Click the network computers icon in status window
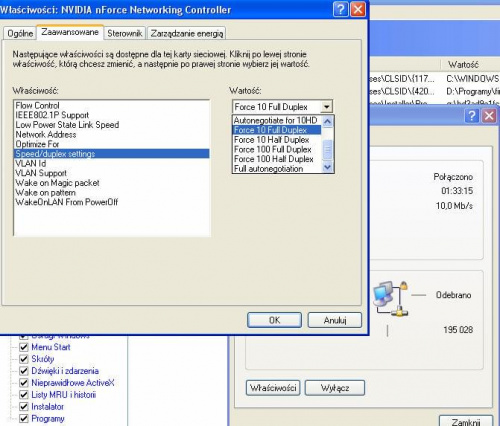 [391, 298]
